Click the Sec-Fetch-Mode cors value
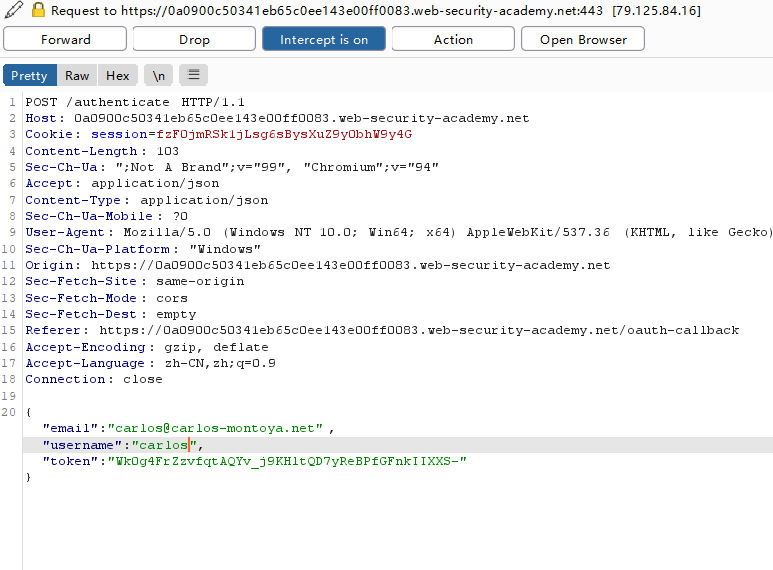 pos(172,298)
